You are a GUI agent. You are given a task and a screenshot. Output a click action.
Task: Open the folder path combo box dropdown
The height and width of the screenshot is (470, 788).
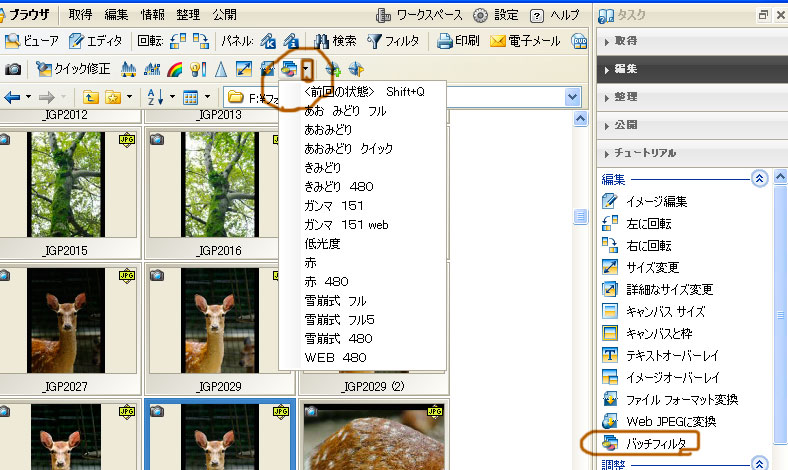click(x=572, y=97)
